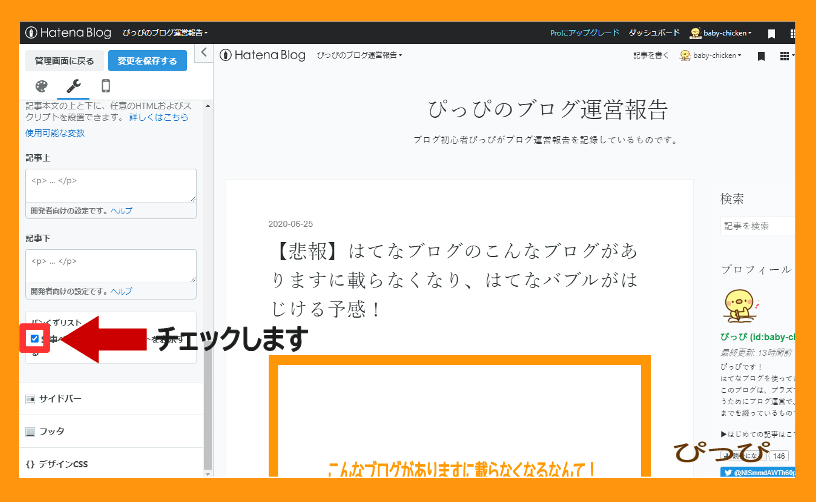Click ヘルプ link under 記事下 field
The width and height of the screenshot is (816, 502).
tap(122, 291)
